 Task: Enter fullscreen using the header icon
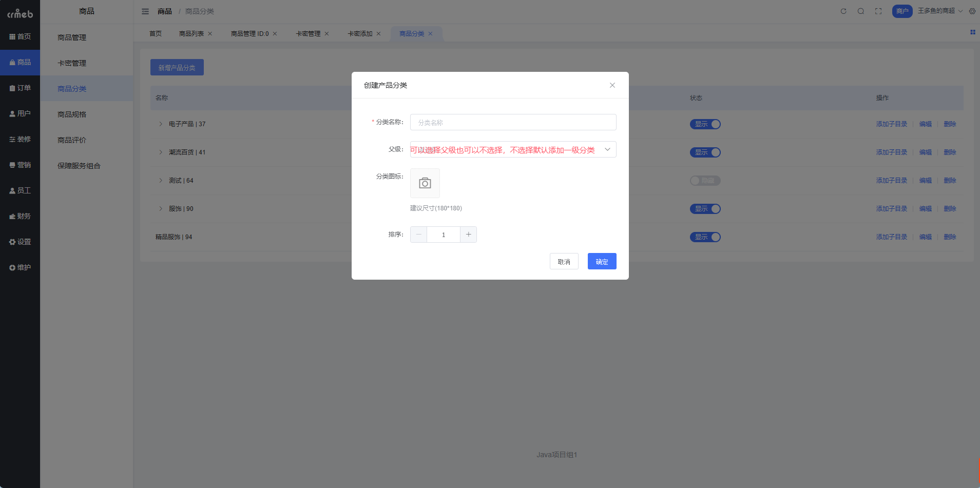tap(878, 11)
